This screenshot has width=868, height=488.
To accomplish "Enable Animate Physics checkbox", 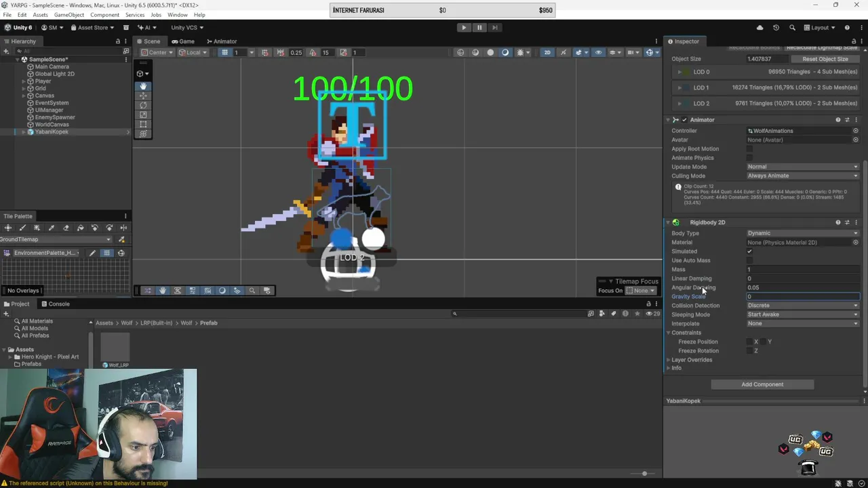I will [749, 158].
